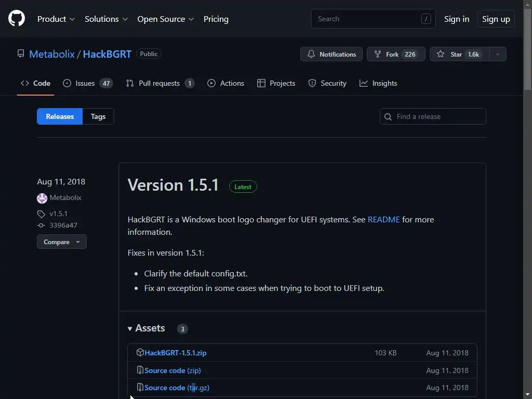Open the Metabolix author link under date
The image size is (532, 399).
(x=65, y=197)
